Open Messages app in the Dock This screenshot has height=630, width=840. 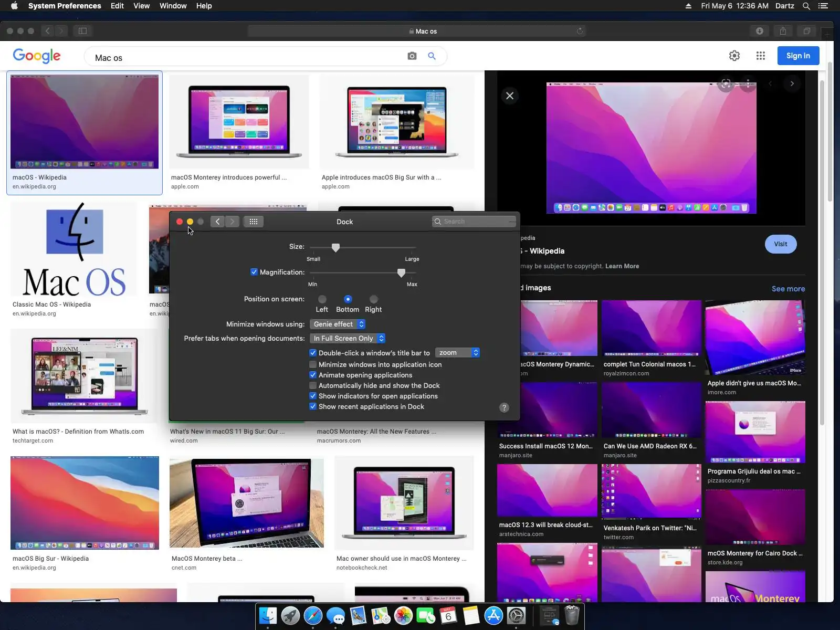coord(336,615)
